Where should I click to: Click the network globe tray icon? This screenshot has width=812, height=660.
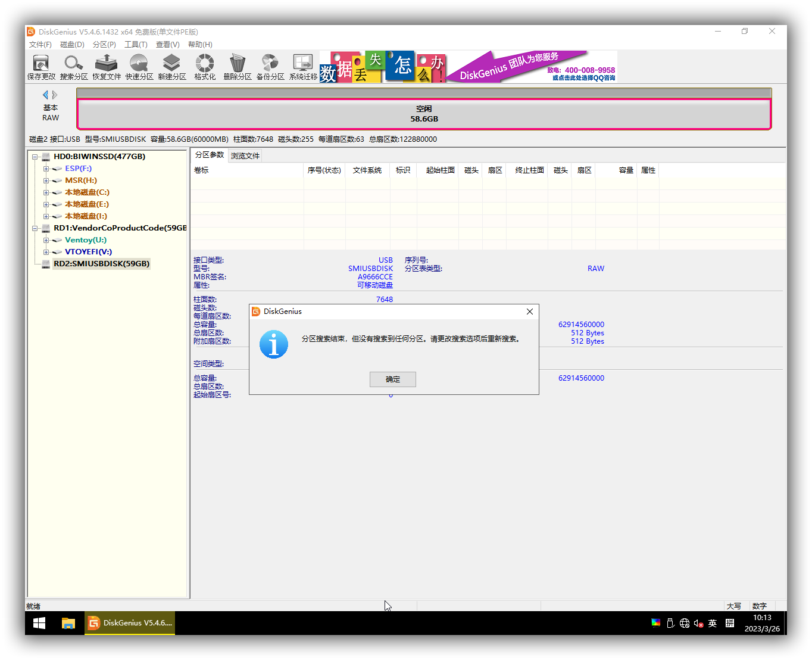click(x=685, y=623)
